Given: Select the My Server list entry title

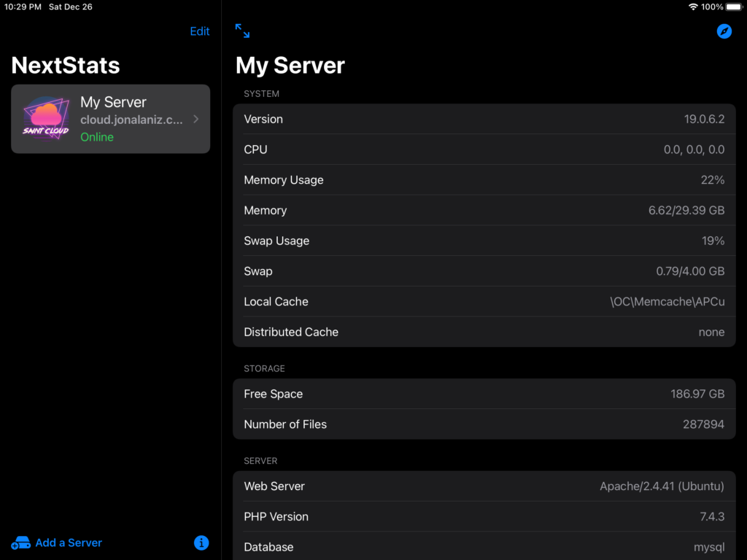Looking at the screenshot, I should pyautogui.click(x=113, y=102).
